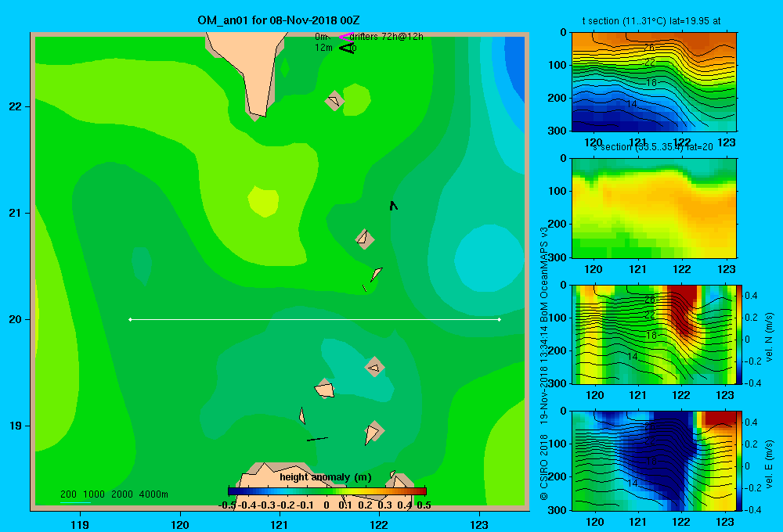The height and width of the screenshot is (532, 783).
Task: Click the vel. N (m/s) colorbar strip
Action: 740,334
